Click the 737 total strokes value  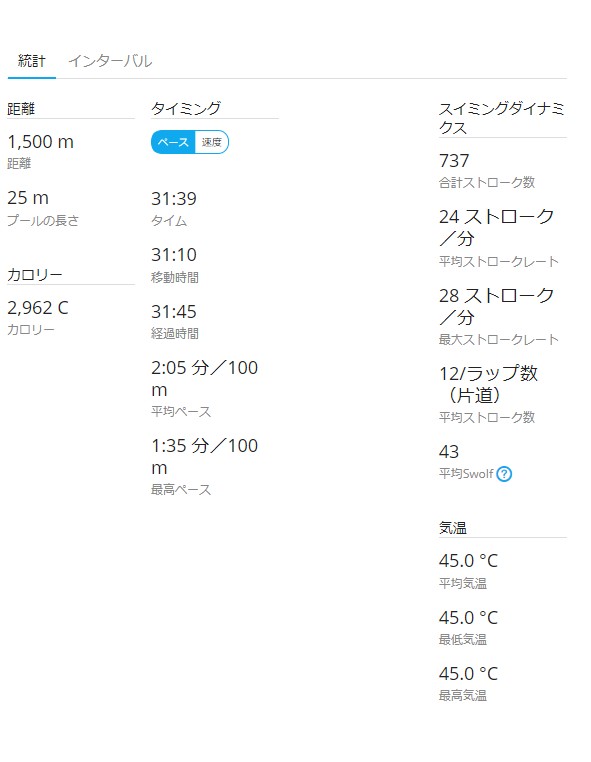454,160
